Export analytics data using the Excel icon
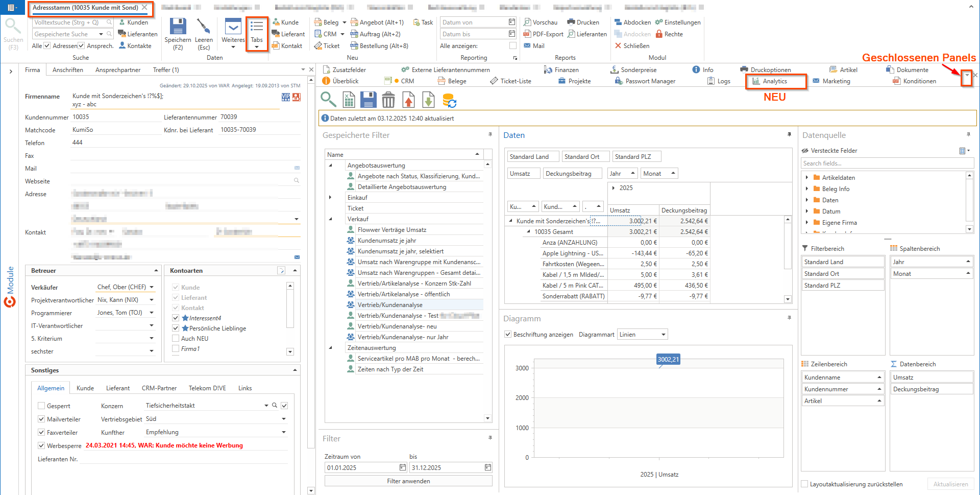 (348, 99)
